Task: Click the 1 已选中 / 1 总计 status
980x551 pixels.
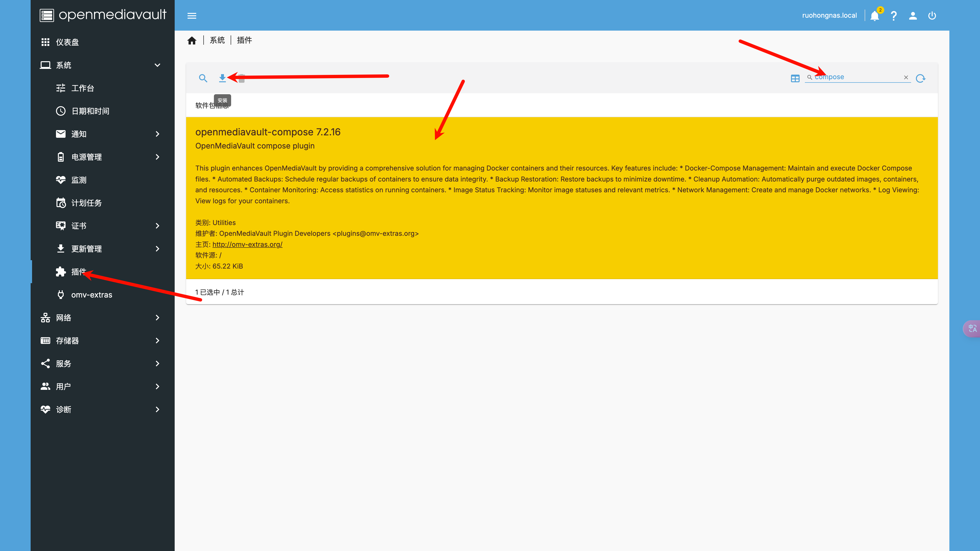Action: [219, 292]
